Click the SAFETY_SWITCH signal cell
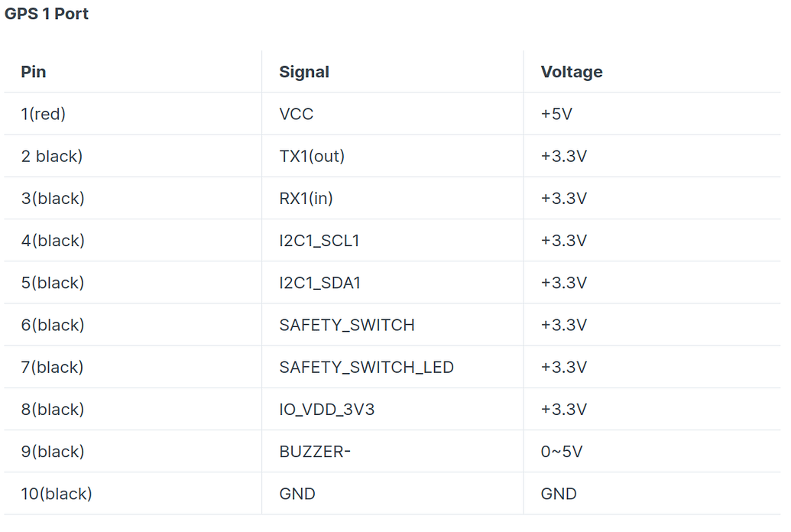The width and height of the screenshot is (791, 532). [x=347, y=325]
